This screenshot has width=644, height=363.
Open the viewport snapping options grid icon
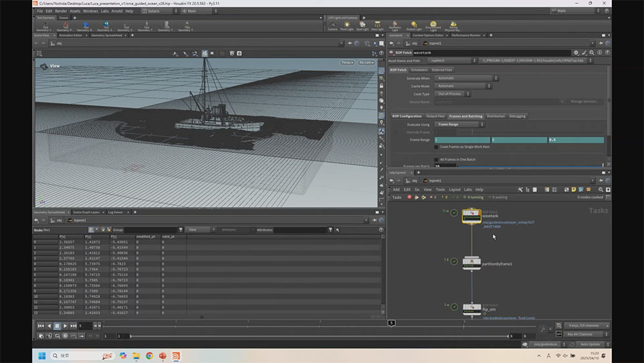pyautogui.click(x=39, y=54)
